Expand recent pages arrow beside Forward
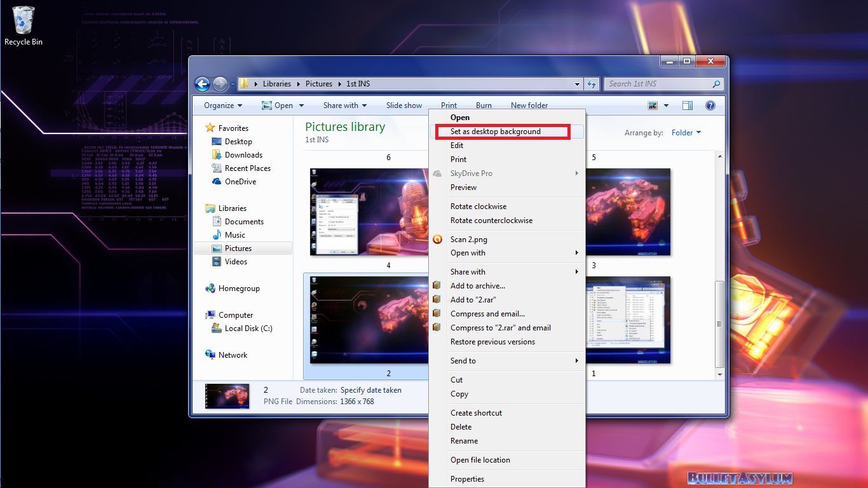The image size is (868, 488). [x=233, y=84]
